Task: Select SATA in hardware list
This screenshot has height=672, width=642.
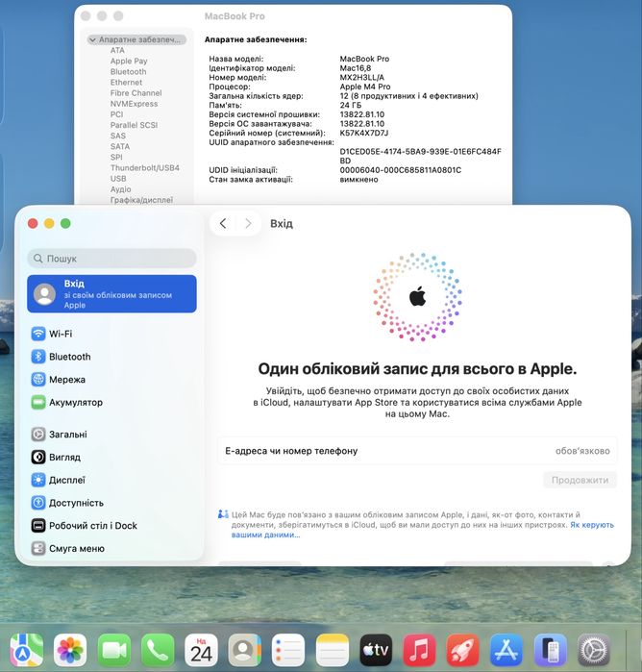Action: pyautogui.click(x=120, y=146)
